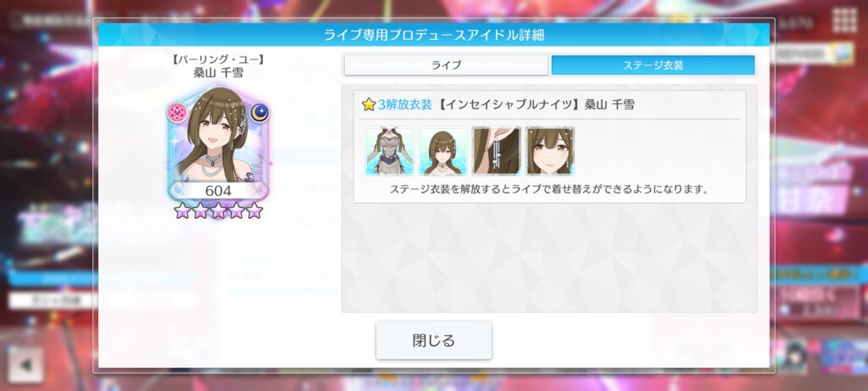Image resolution: width=868 pixels, height=391 pixels.
Task: Click the 【パーリング・ユー】 card name text
Action: pos(218,60)
